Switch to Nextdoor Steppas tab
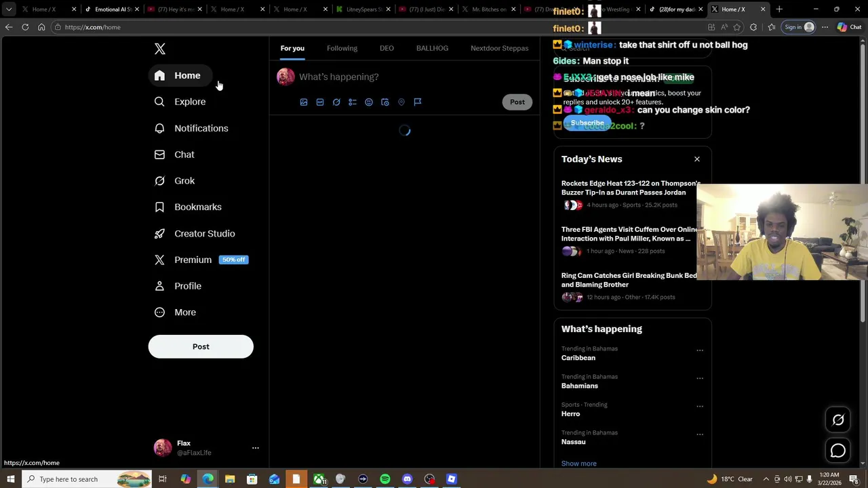Image resolution: width=868 pixels, height=488 pixels. [499, 48]
